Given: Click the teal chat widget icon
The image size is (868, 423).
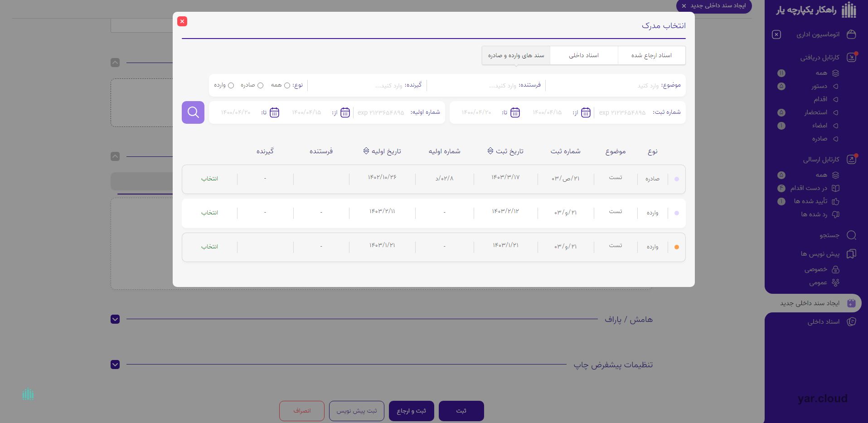Looking at the screenshot, I should click(28, 394).
